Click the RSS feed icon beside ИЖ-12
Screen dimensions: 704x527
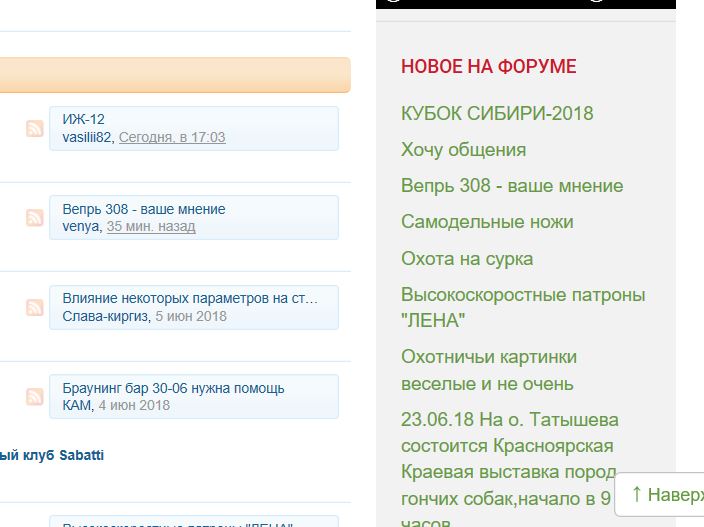click(x=35, y=128)
